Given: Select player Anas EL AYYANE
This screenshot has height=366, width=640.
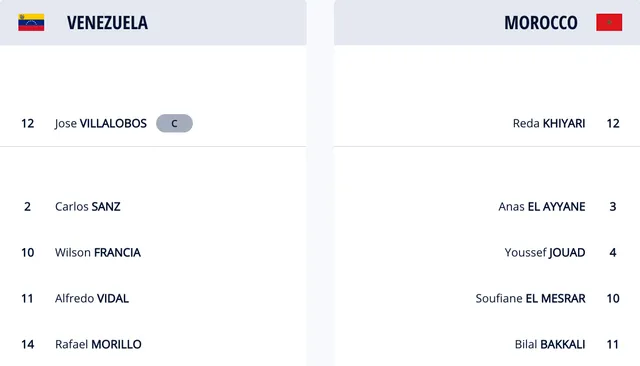Looking at the screenshot, I should point(542,206).
